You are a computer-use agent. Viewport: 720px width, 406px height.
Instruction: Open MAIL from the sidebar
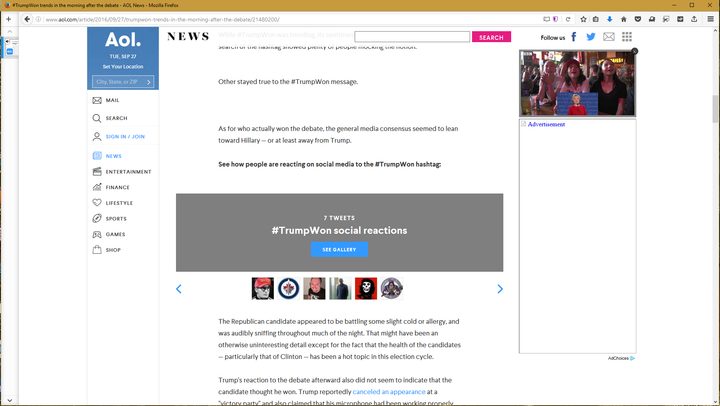coord(112,100)
